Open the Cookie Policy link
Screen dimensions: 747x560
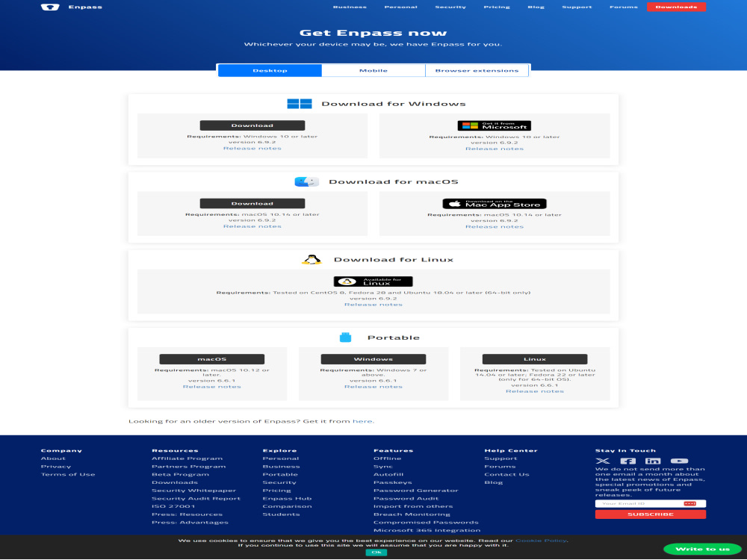point(541,541)
